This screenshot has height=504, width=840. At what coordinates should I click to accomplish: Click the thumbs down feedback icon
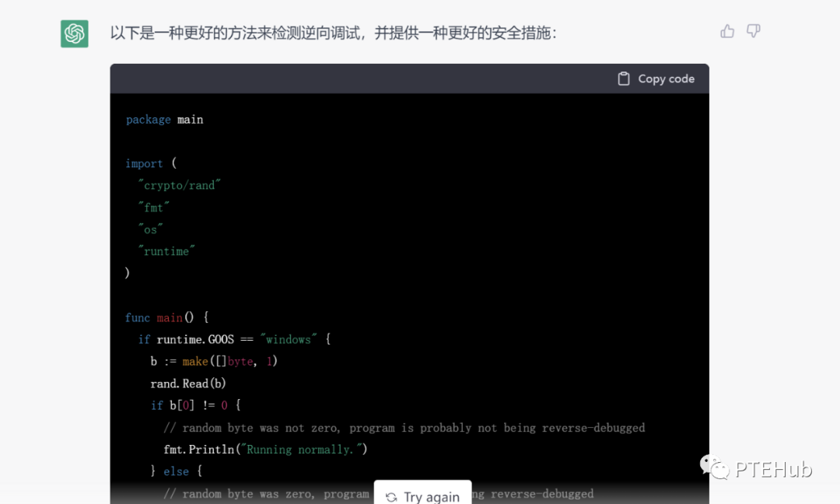pos(753,31)
